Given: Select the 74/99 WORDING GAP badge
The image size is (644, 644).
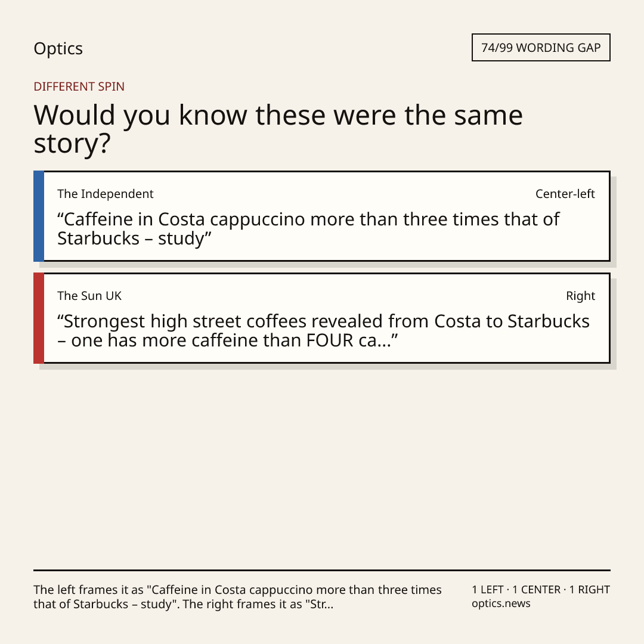Looking at the screenshot, I should point(541,48).
